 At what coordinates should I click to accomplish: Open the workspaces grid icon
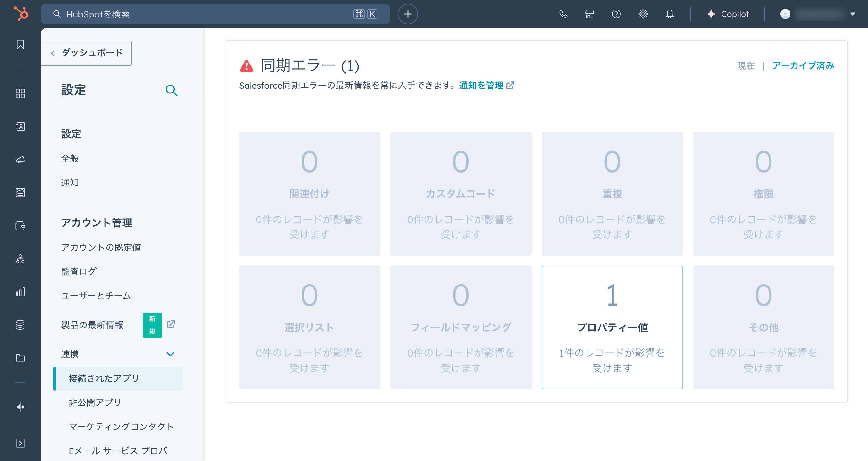click(x=20, y=93)
